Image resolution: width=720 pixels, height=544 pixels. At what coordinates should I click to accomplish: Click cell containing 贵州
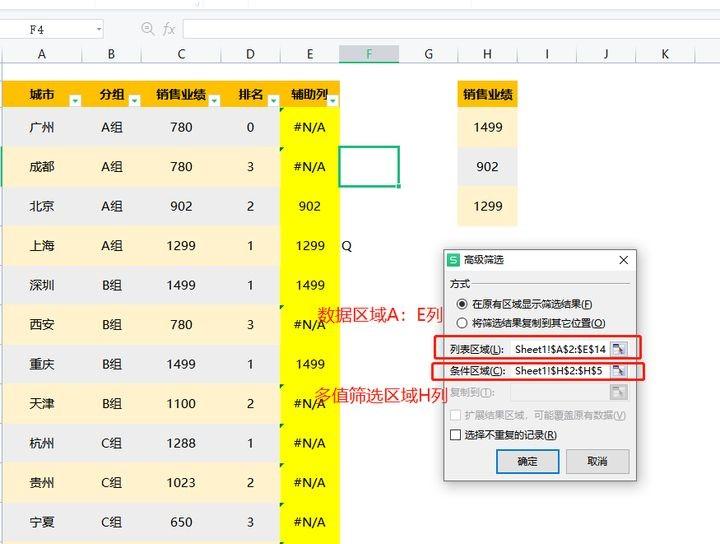pos(42,482)
